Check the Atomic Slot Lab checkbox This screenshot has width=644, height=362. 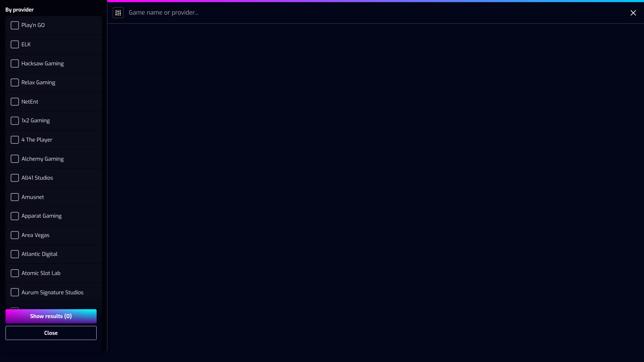[15, 273]
